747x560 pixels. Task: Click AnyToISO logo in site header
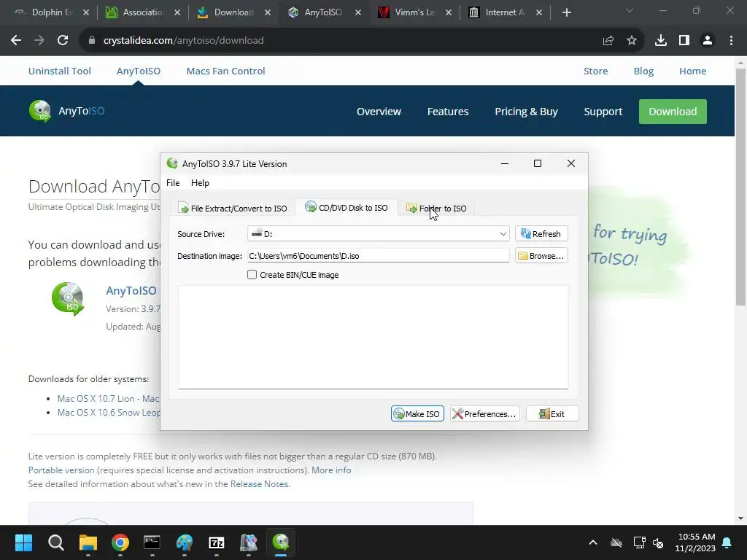click(x=66, y=111)
